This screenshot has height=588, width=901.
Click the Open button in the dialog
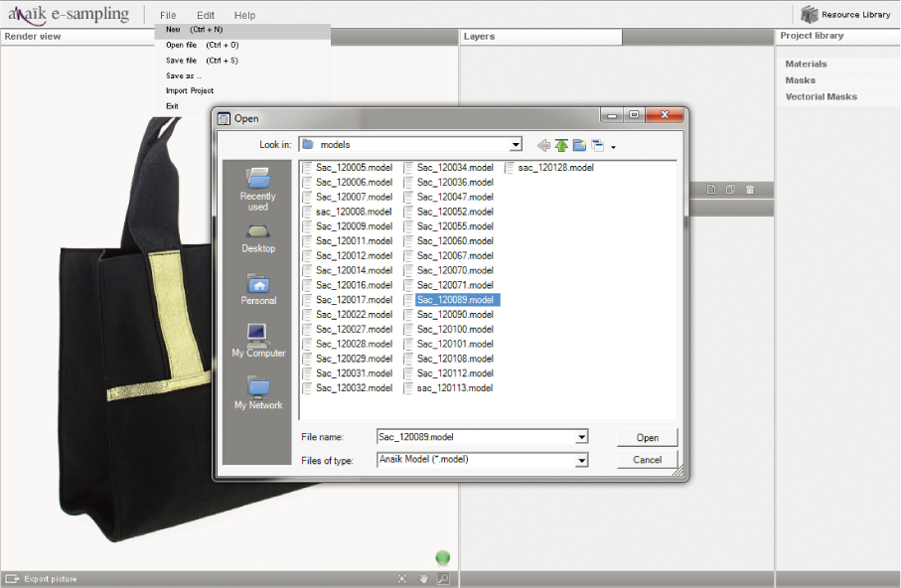[x=647, y=437]
